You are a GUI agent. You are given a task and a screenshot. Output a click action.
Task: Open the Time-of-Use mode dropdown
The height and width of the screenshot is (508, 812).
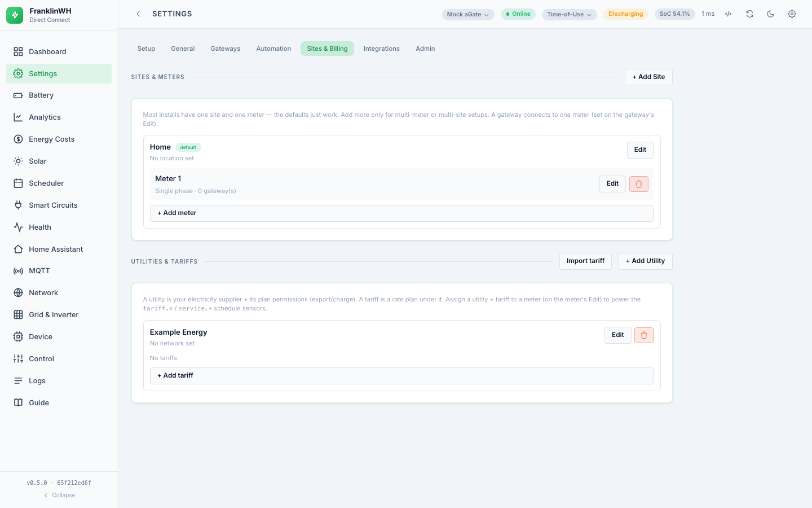(570, 15)
